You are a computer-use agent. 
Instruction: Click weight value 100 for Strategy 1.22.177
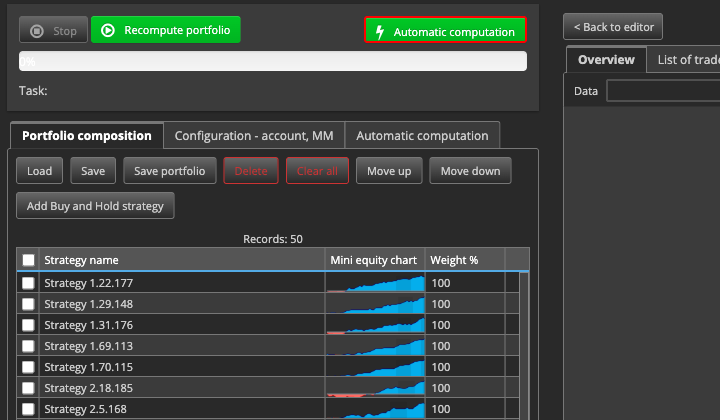coord(441,283)
